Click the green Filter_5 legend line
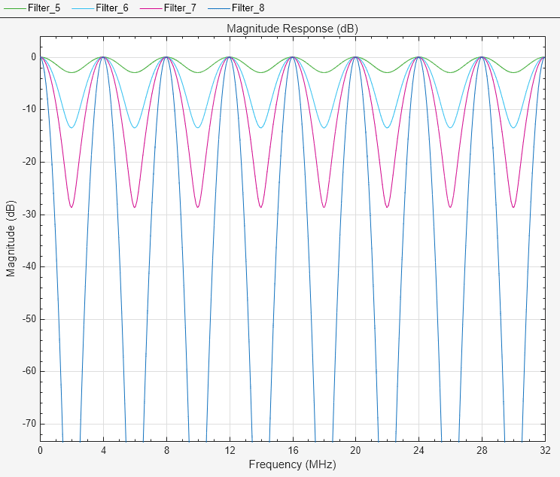The height and width of the screenshot is (477, 560). (x=15, y=8)
